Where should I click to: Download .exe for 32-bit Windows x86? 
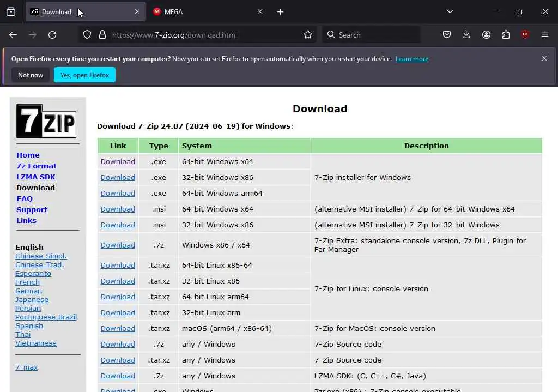pos(118,177)
